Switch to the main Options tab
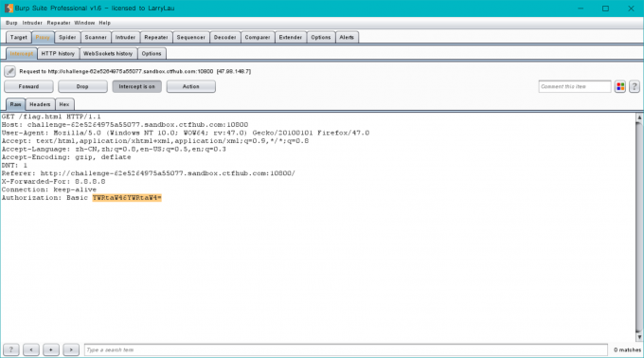This screenshot has width=644, height=358. tap(321, 37)
